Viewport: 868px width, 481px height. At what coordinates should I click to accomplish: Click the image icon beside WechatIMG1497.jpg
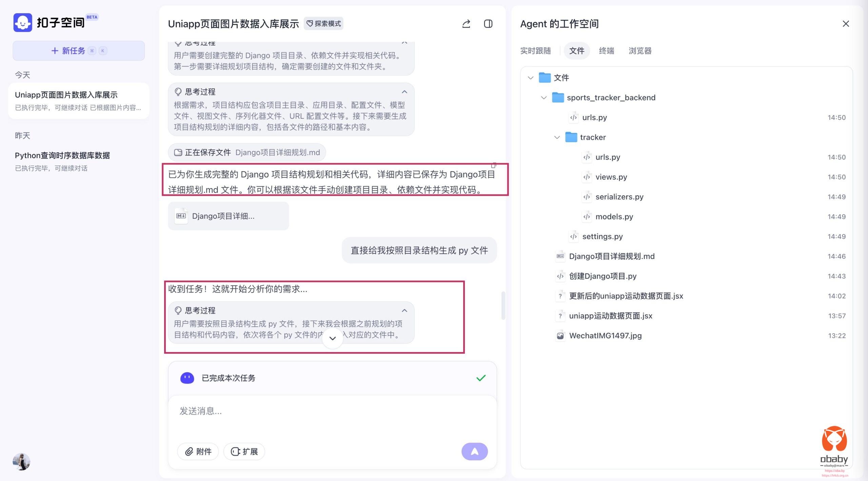pyautogui.click(x=560, y=335)
